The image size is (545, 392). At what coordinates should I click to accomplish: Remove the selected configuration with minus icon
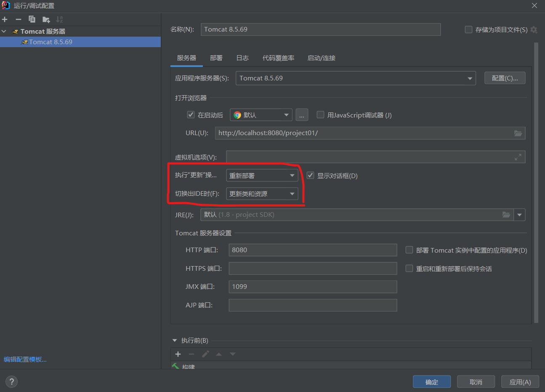click(x=19, y=19)
